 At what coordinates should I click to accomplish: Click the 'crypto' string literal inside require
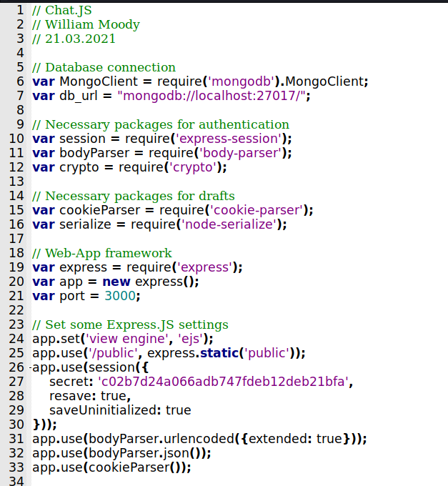(x=193, y=167)
